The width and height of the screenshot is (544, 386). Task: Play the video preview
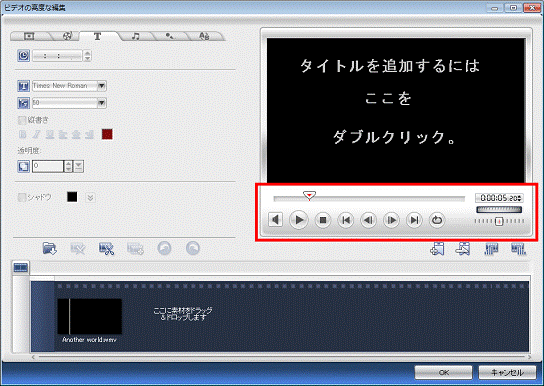[x=299, y=220]
